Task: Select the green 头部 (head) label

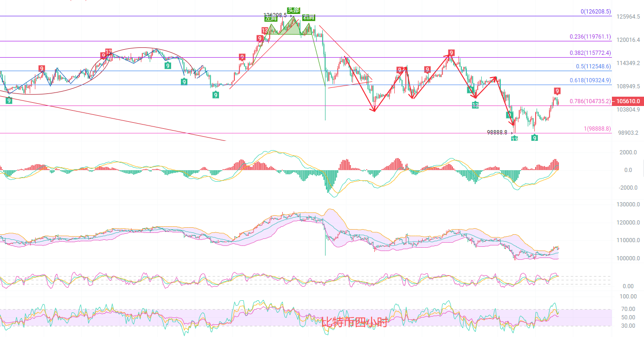Action: [x=293, y=10]
